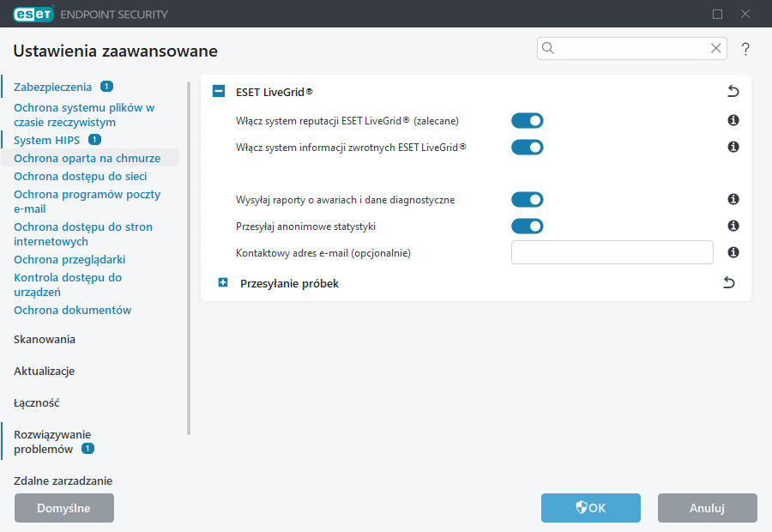Viewport: 772px width, 532px height.
Task: Maximize the ESET window
Action: pos(717,15)
